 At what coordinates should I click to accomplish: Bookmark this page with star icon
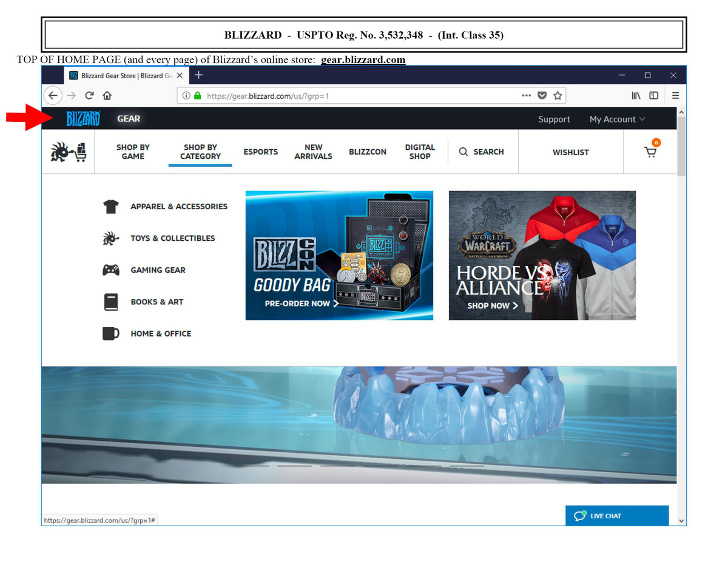coord(558,96)
